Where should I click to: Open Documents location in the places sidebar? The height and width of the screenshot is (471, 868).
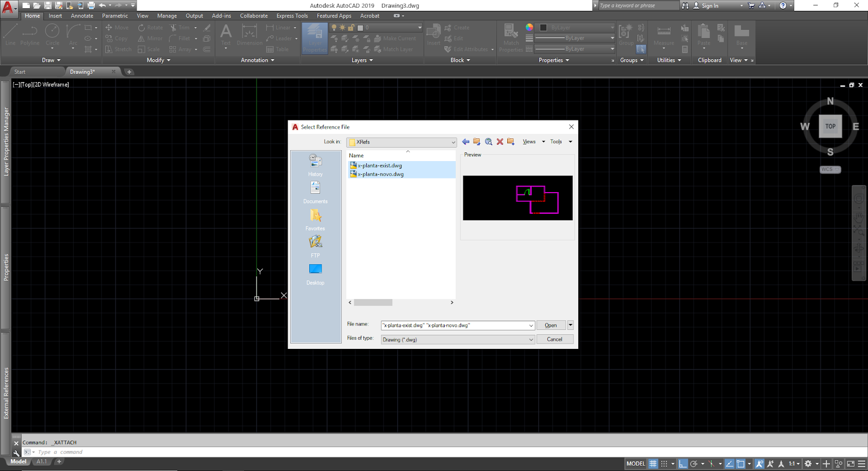click(x=315, y=192)
